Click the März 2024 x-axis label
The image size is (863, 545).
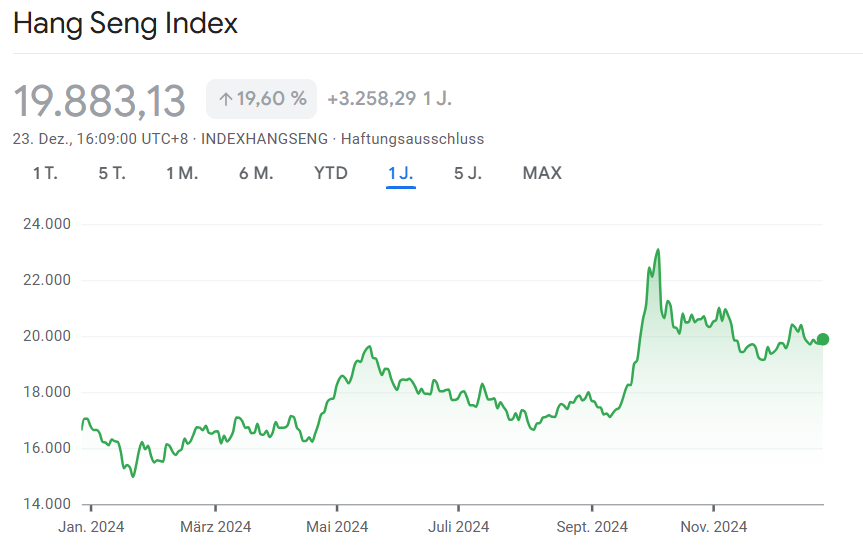click(x=215, y=527)
